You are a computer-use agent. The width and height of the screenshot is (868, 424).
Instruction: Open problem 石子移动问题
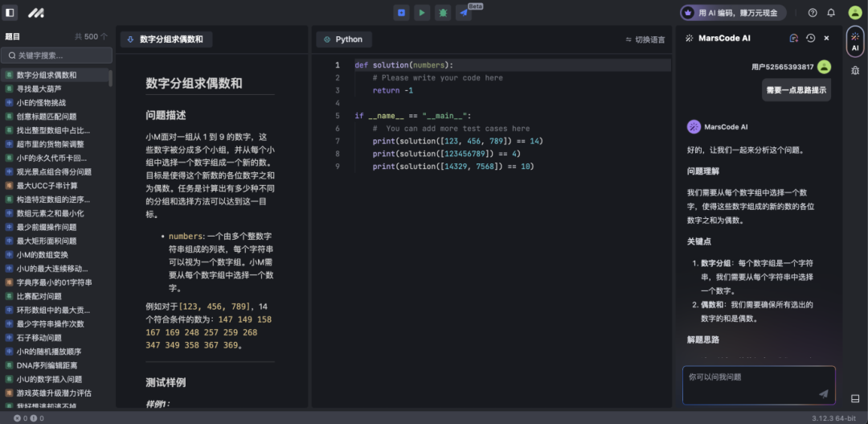click(x=55, y=338)
